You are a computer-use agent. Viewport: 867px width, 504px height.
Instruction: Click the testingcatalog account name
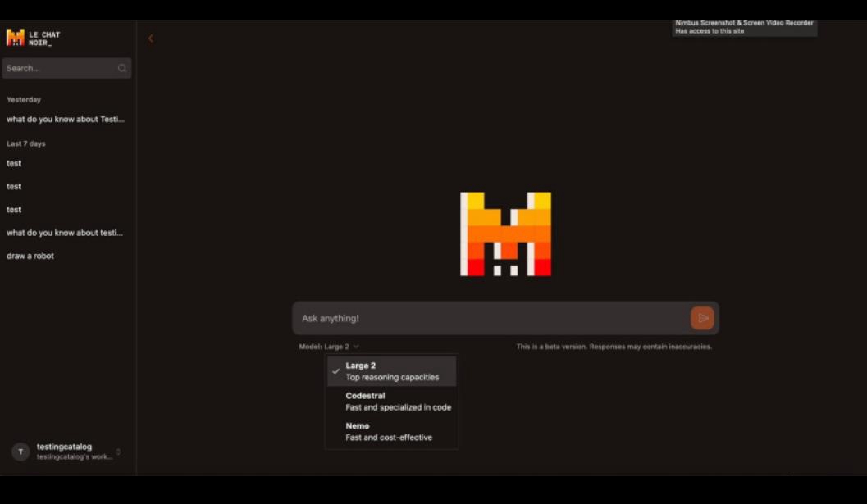coord(64,447)
